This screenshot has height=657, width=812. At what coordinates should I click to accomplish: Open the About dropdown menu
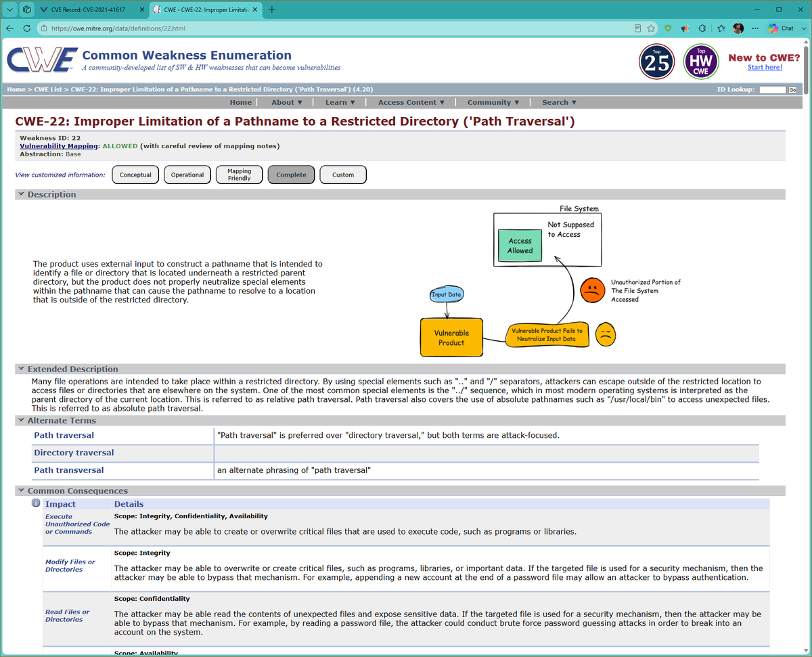[286, 102]
